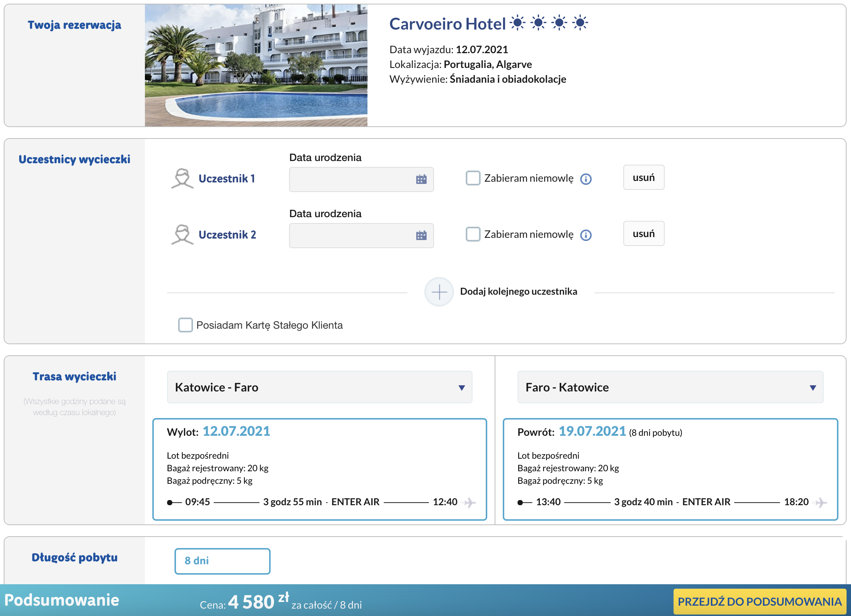This screenshot has width=851, height=616.
Task: View infant info tooltip beside Uczestnik 1
Action: click(586, 179)
